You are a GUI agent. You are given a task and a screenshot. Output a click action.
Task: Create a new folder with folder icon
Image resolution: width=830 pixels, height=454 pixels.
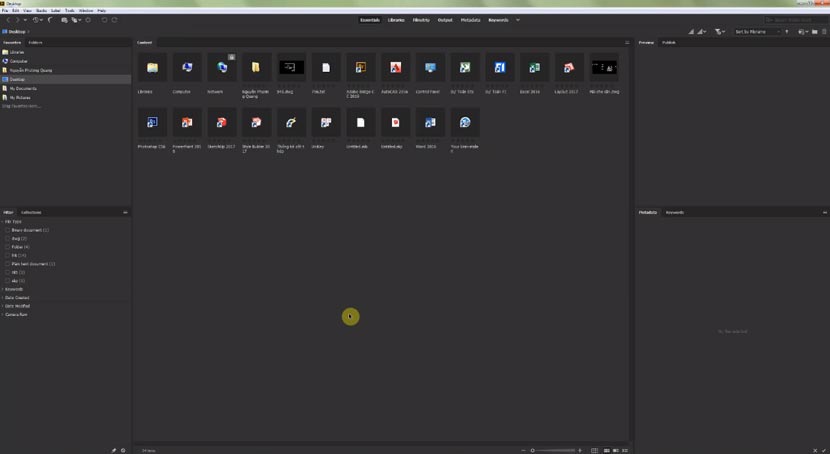coord(815,32)
